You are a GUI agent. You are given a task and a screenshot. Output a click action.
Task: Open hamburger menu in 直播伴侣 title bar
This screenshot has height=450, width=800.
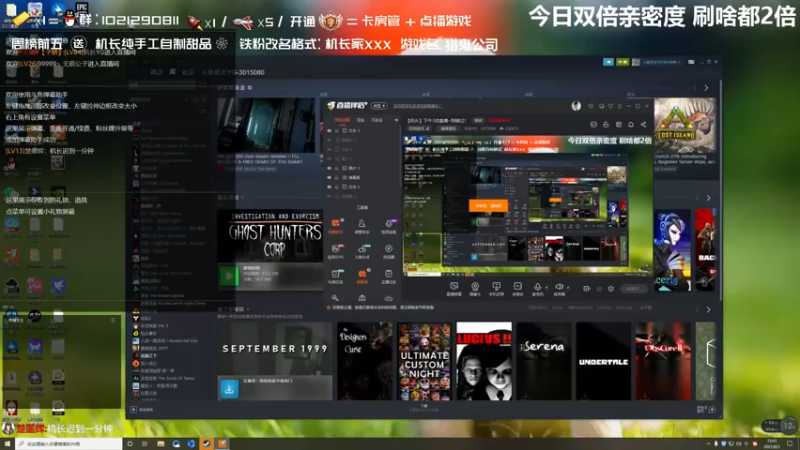619,106
